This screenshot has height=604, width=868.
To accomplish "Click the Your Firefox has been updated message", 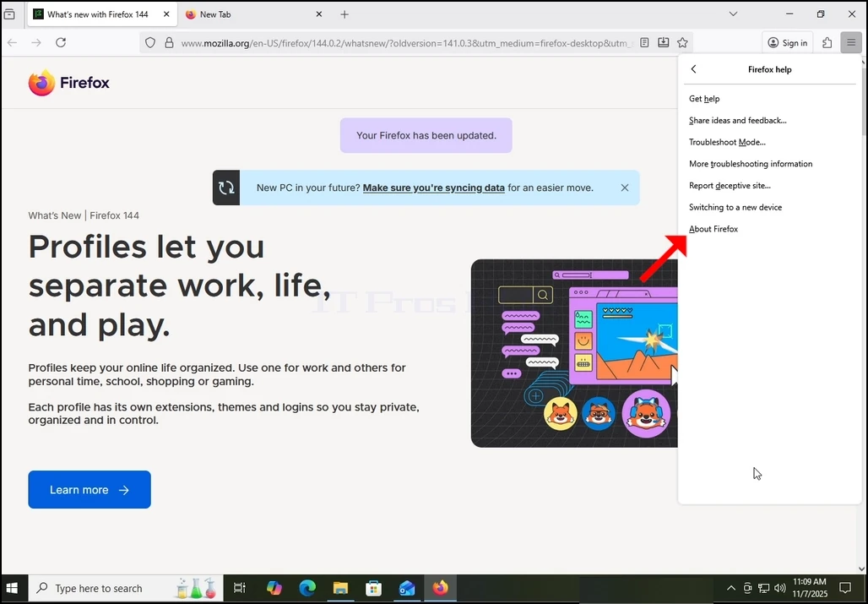I will (426, 135).
